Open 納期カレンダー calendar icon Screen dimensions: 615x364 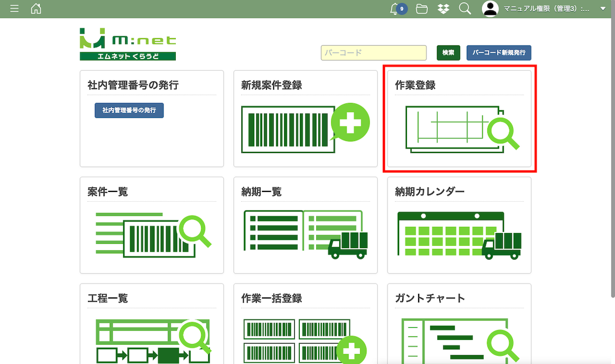pyautogui.click(x=459, y=234)
